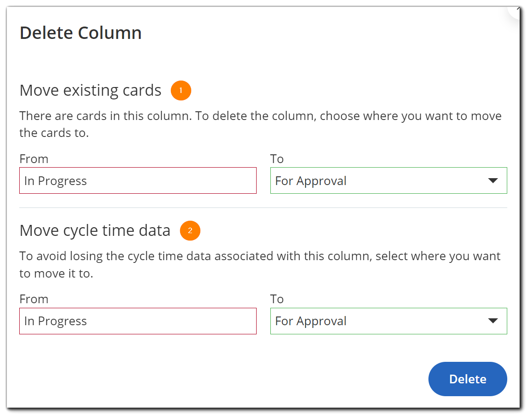Open the For Approval dropdown under Move existing cards
532x420 pixels.
(389, 180)
